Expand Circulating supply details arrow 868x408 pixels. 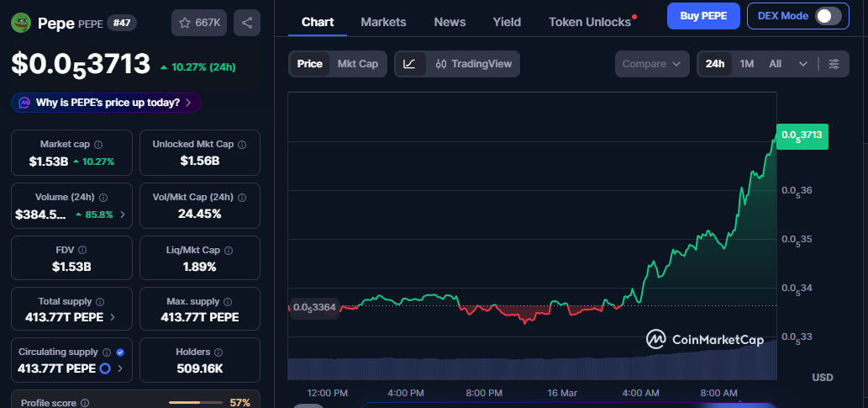click(x=120, y=368)
